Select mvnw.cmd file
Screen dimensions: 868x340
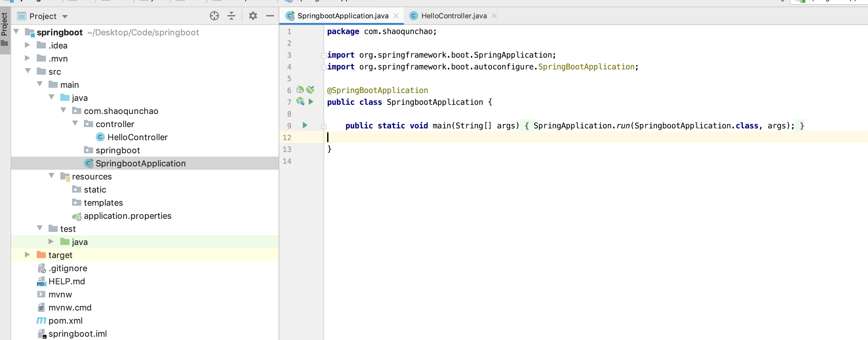pyautogui.click(x=70, y=308)
